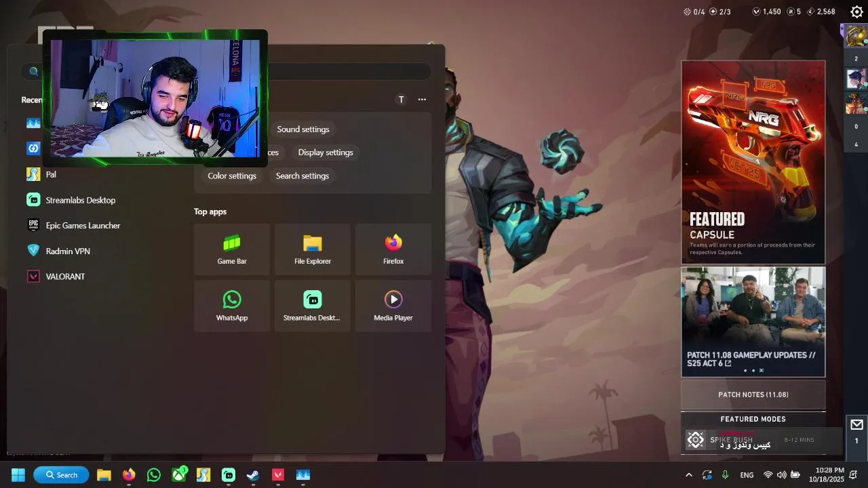
Task: Open the Featured NRG capsule card
Action: tap(753, 162)
